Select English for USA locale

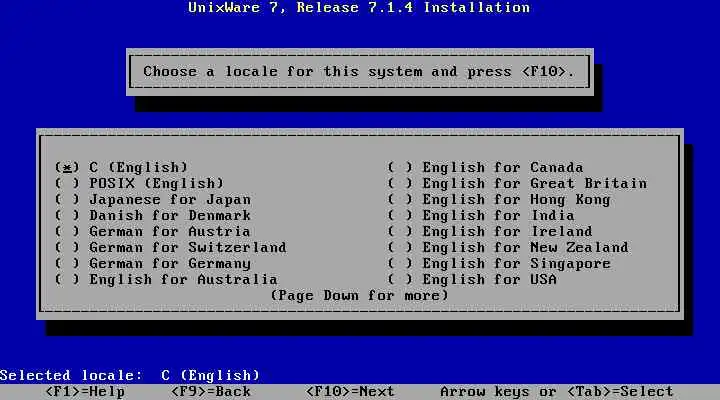(x=472, y=279)
